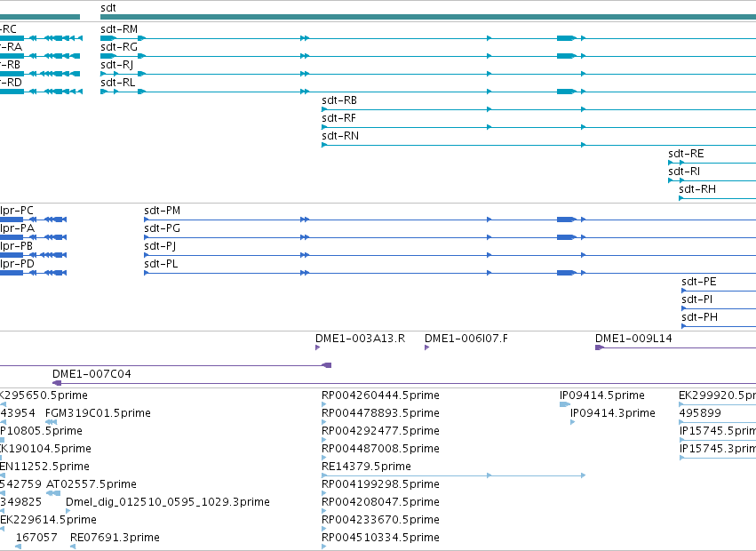Select the sdt-PE protein label
The height and width of the screenshot is (551, 756).
click(699, 282)
